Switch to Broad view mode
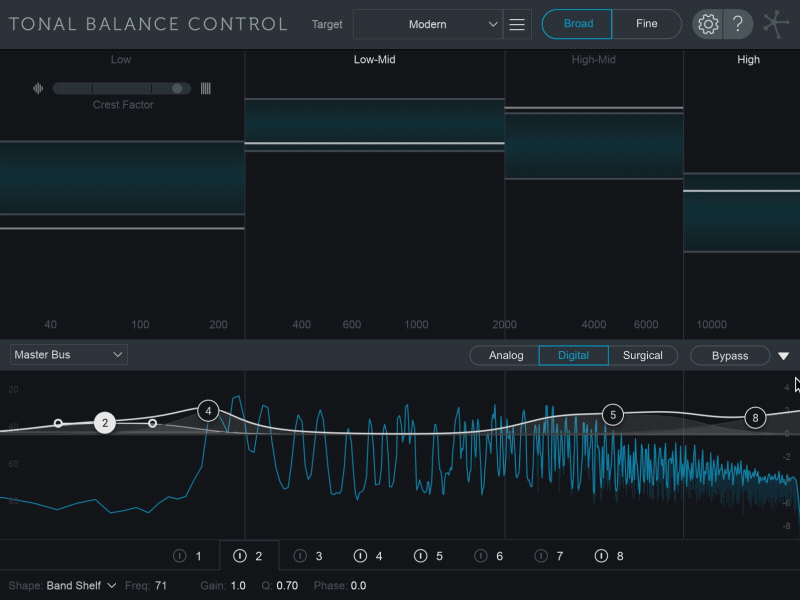The width and height of the screenshot is (800, 600). pyautogui.click(x=577, y=24)
